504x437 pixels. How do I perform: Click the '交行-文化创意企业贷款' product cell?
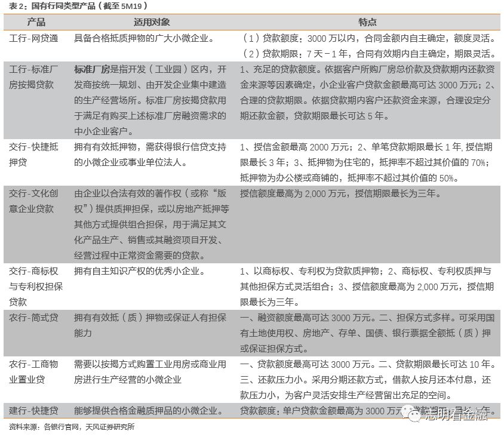[34, 201]
